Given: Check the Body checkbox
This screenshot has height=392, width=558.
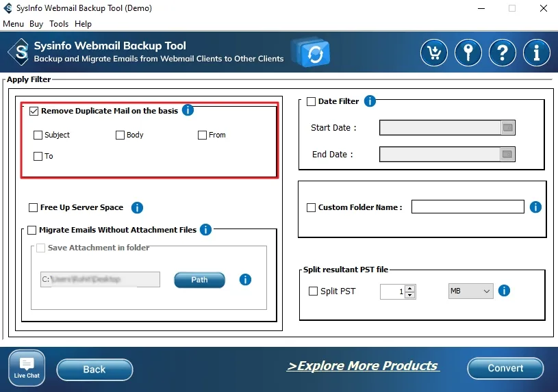Looking at the screenshot, I should [120, 135].
